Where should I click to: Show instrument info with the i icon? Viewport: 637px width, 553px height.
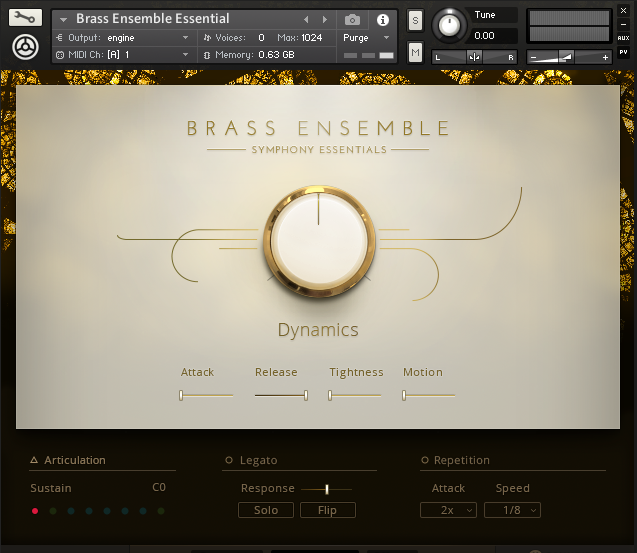click(383, 20)
